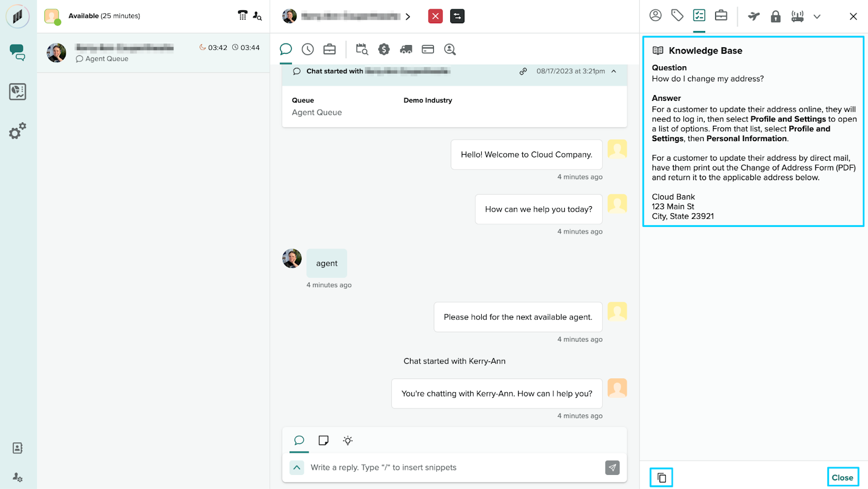
Task: Open the tags icon in right panel
Action: [x=677, y=16]
